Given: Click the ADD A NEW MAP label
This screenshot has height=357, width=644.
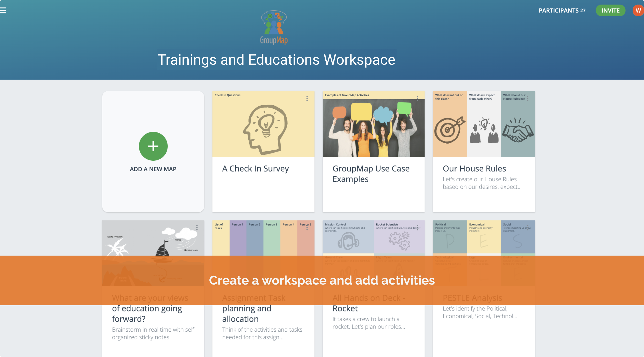Looking at the screenshot, I should [153, 169].
